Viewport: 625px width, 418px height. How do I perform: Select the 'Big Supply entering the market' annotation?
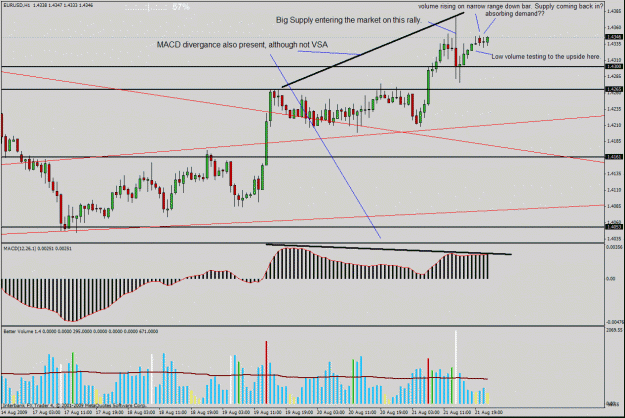coord(349,20)
